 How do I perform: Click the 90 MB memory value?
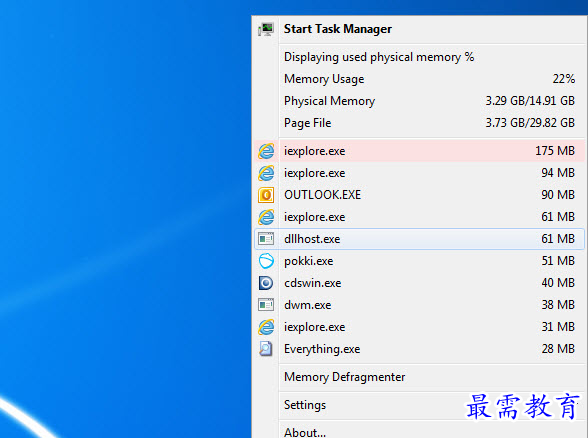(558, 195)
